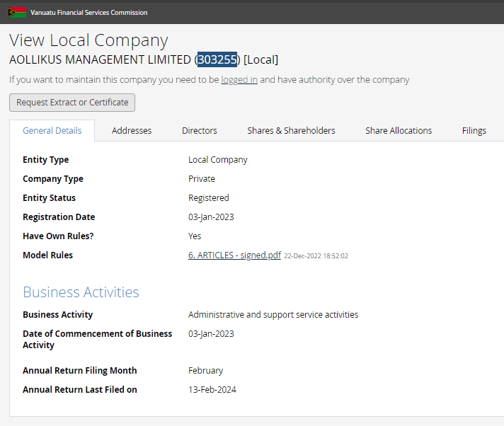
Task: Open the 6. ARTICLES - signed.pdf document
Action: click(x=234, y=255)
